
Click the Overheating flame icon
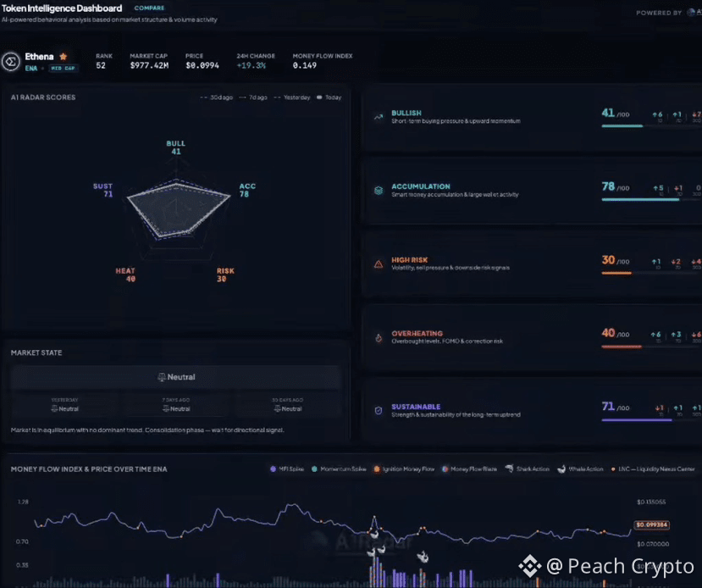click(379, 338)
